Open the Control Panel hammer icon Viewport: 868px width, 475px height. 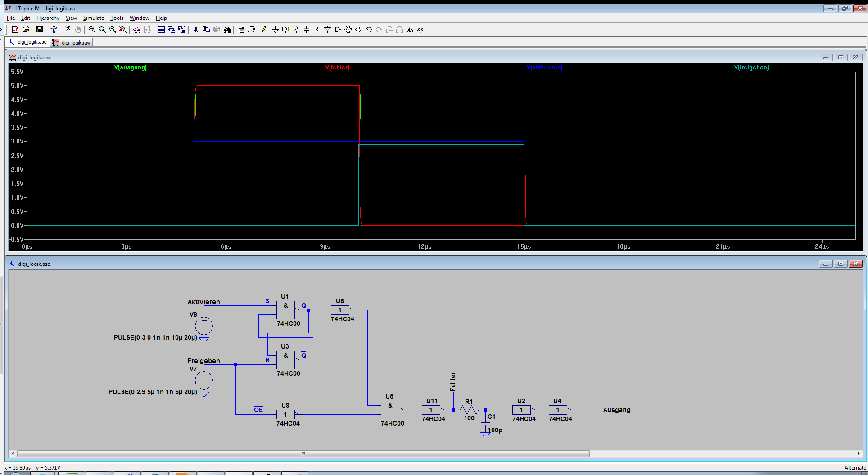(54, 29)
